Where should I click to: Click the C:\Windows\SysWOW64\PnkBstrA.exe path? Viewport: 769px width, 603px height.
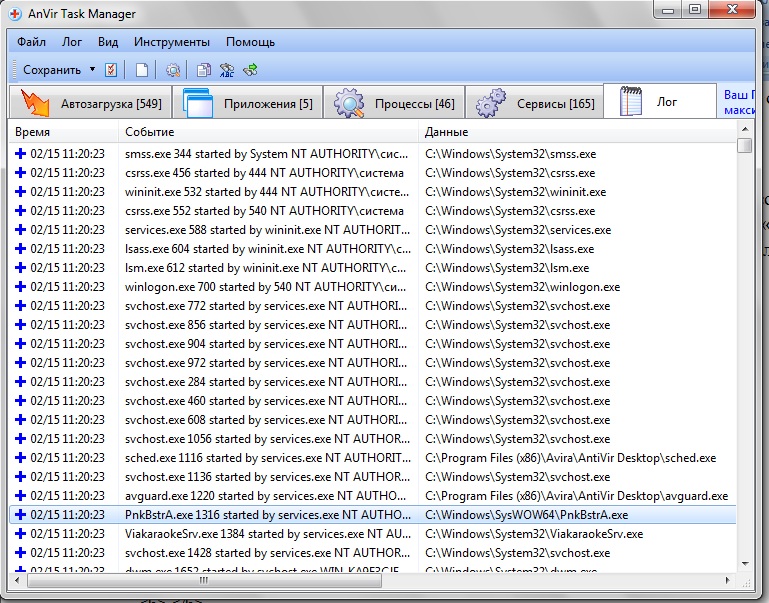(527, 515)
